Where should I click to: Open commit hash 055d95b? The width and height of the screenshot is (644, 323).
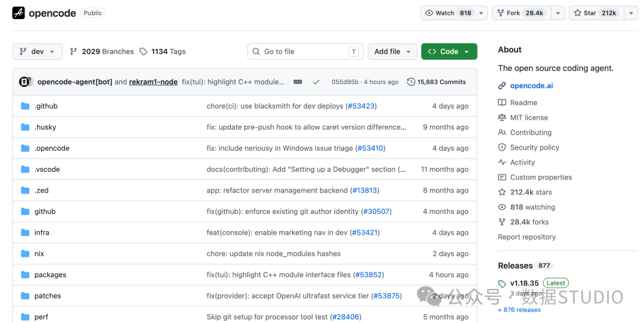345,82
